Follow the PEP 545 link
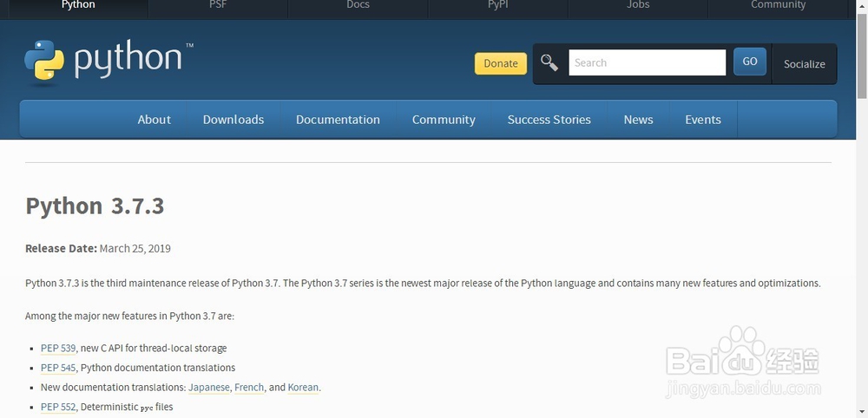868x418 pixels. (58, 368)
